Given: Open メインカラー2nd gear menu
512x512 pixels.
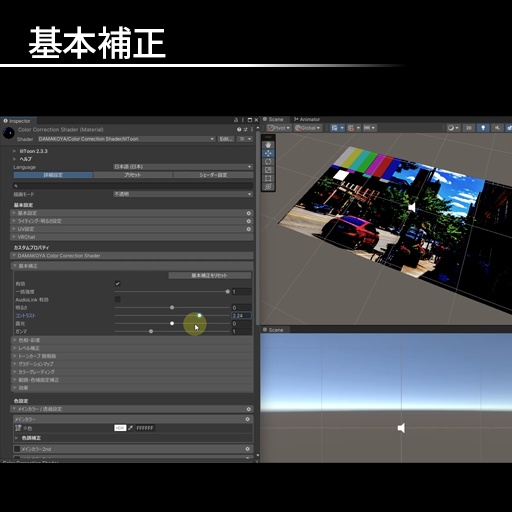Looking at the screenshot, I should point(247,449).
